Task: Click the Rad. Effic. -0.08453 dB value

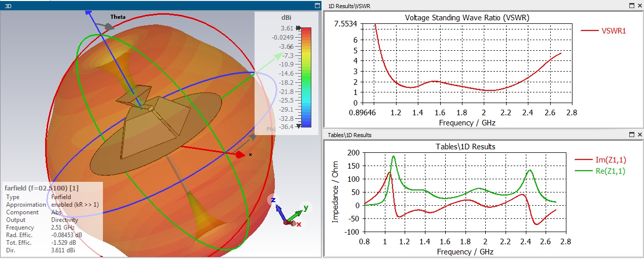Action: (x=67, y=235)
